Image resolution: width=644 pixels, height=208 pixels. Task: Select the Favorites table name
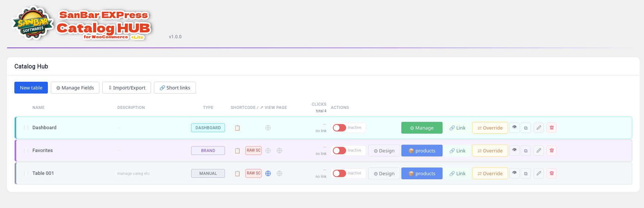(x=42, y=151)
